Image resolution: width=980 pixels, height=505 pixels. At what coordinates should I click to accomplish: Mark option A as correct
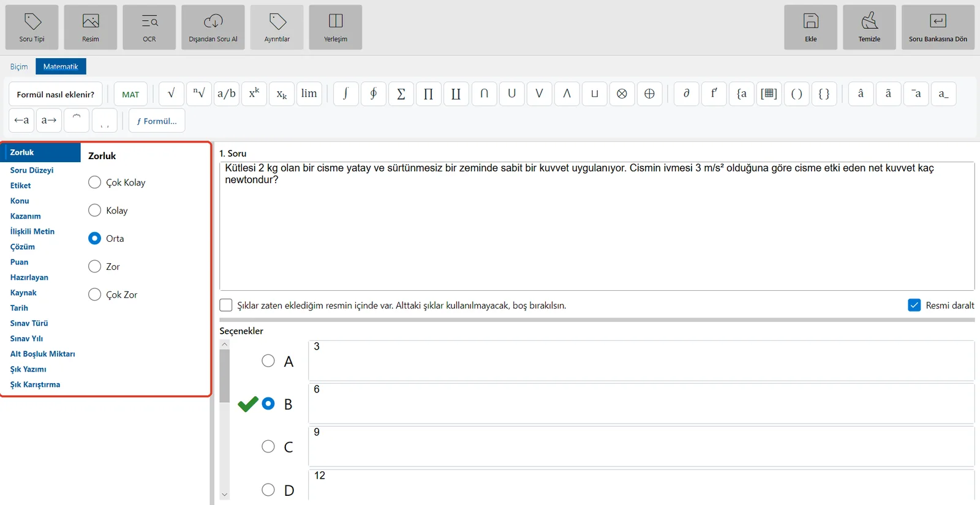click(x=268, y=361)
